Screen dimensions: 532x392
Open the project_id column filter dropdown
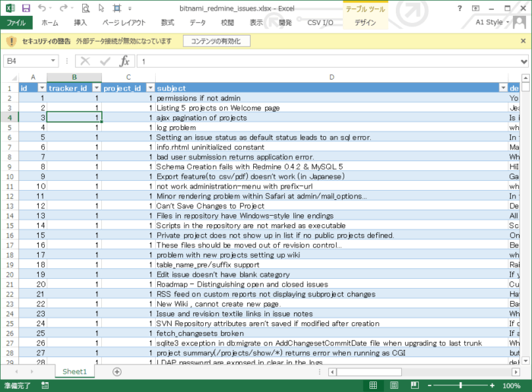coord(150,88)
